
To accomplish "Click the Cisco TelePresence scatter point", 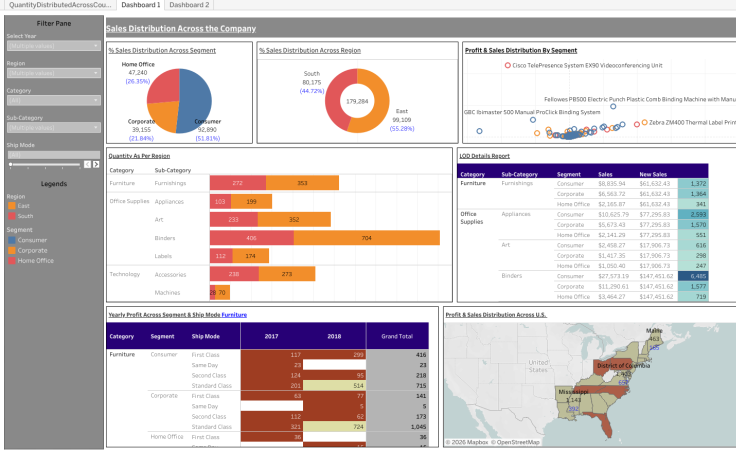I will click(507, 65).
